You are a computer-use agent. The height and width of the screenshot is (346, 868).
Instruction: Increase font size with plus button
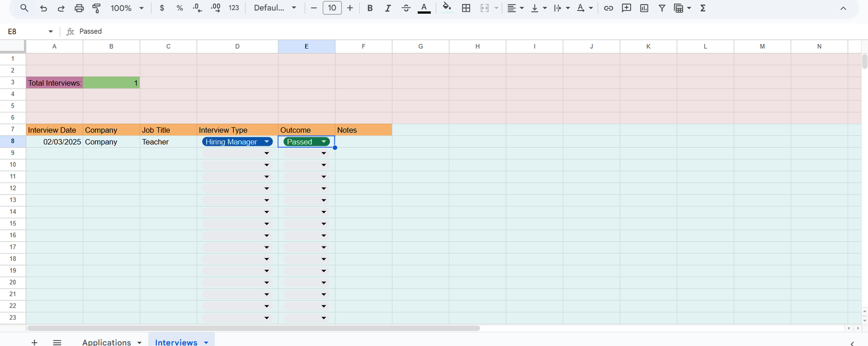click(350, 8)
